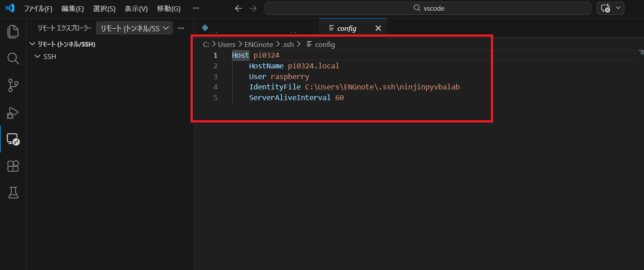Image resolution: width=644 pixels, height=270 pixels.
Task: Close the config tab
Action: point(378,28)
